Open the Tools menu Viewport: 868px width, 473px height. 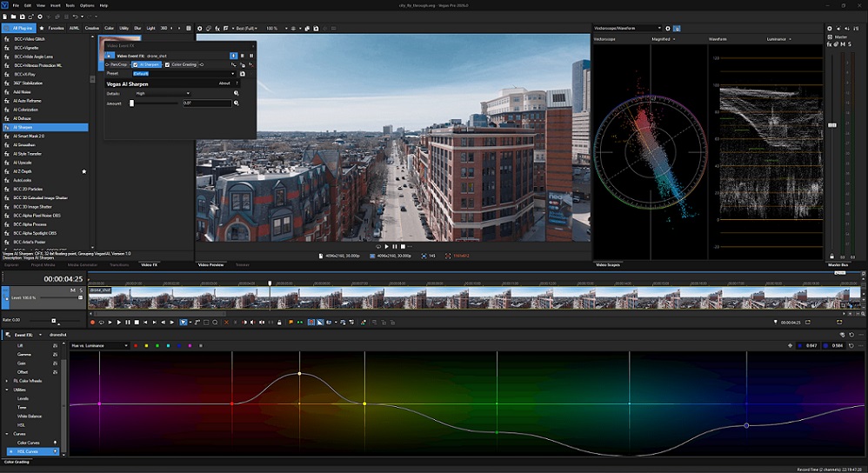[x=70, y=5]
